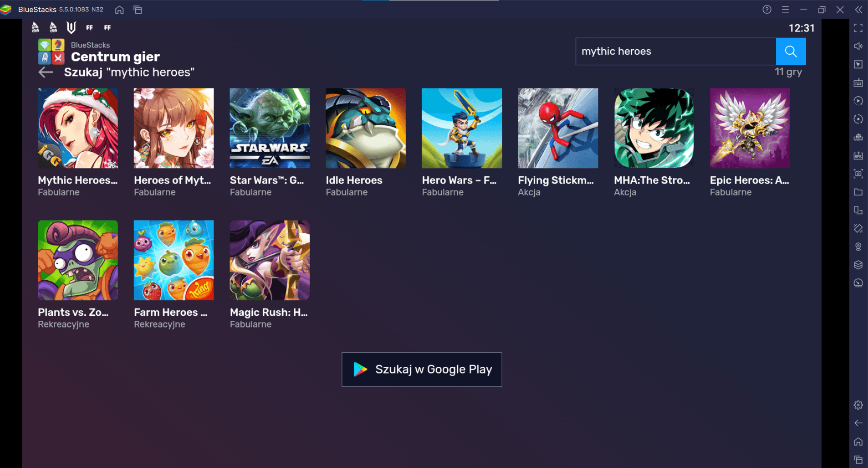
Task: Click the mythic heroes search field
Action: (676, 51)
